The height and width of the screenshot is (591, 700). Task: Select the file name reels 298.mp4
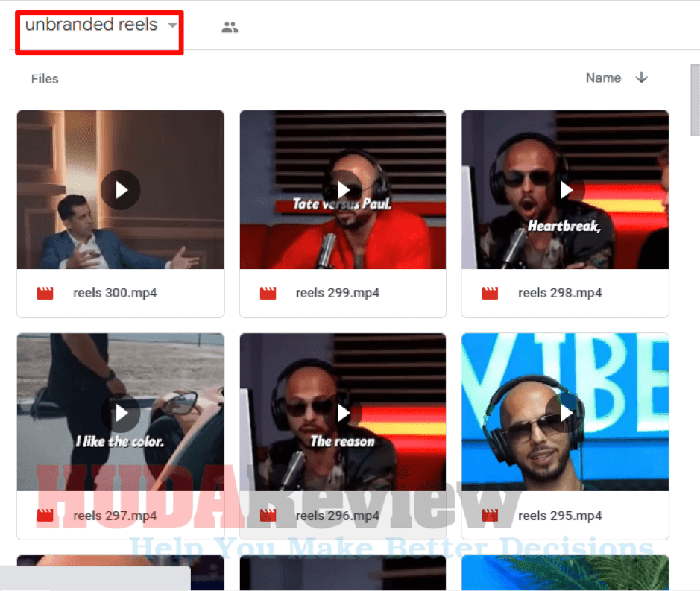tap(560, 294)
